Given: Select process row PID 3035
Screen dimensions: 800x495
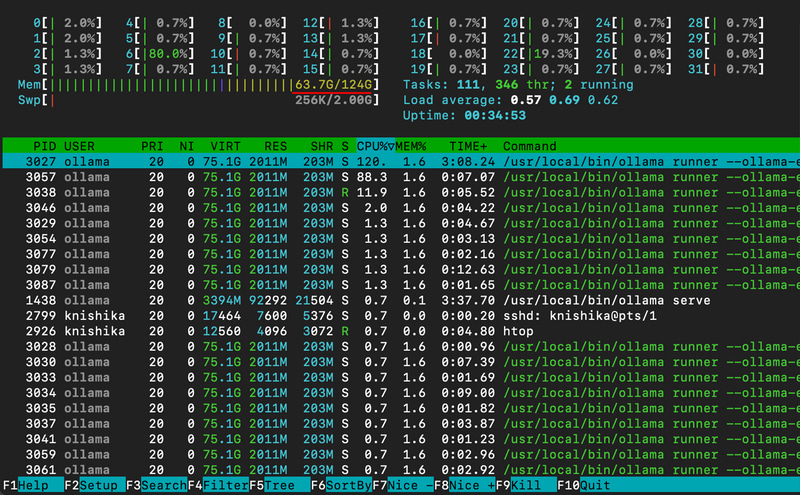Looking at the screenshot, I should [x=401, y=408].
